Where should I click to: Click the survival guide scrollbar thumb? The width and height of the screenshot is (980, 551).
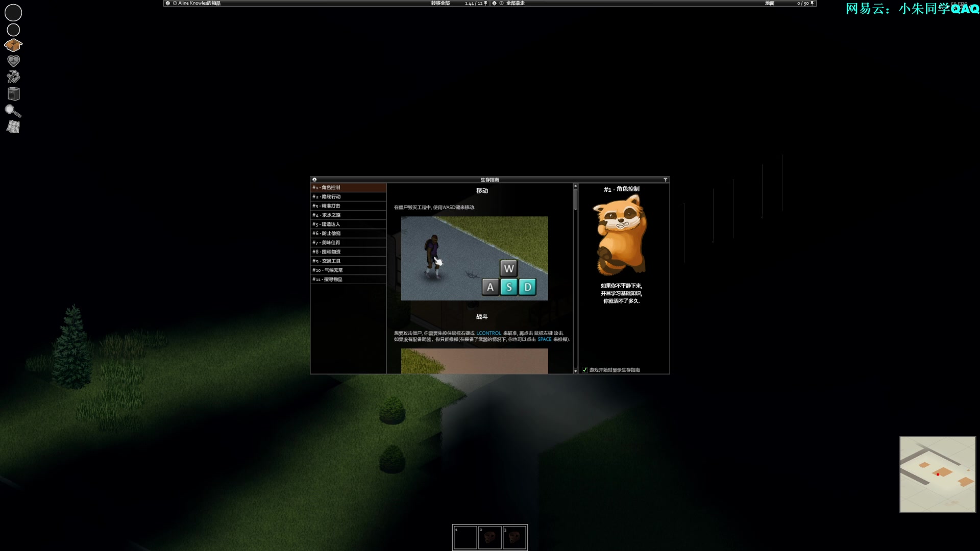pyautogui.click(x=575, y=199)
